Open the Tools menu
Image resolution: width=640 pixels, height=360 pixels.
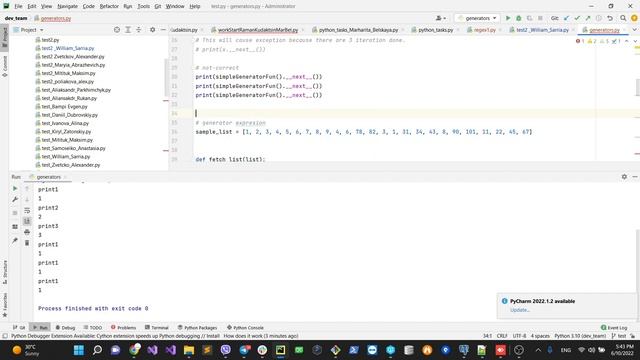(x=143, y=6)
